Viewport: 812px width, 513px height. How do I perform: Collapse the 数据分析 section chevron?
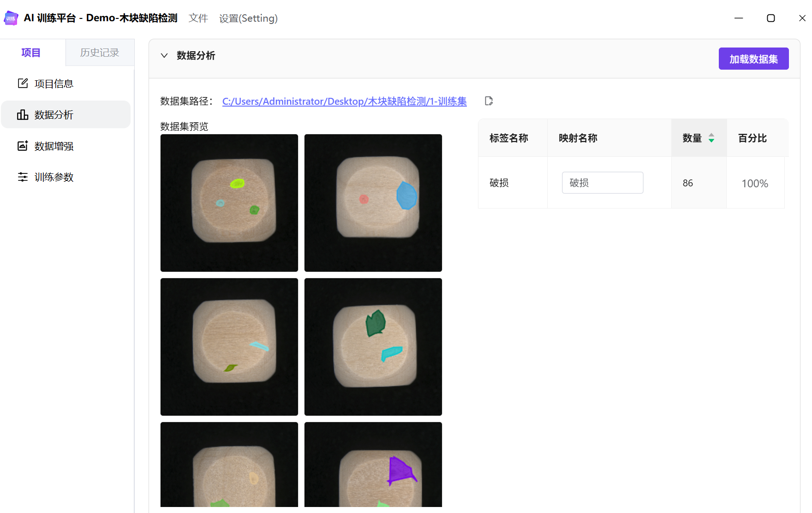164,56
